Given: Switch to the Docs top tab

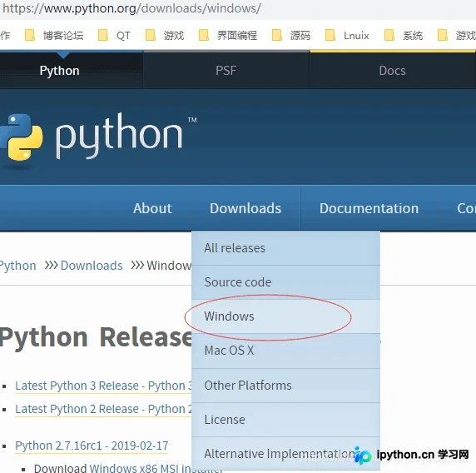Looking at the screenshot, I should pyautogui.click(x=392, y=71).
